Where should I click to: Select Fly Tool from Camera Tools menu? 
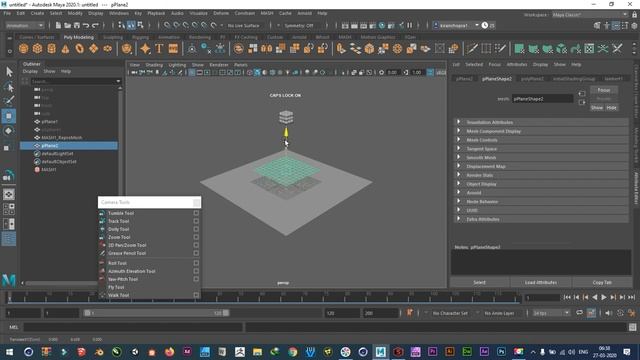[x=116, y=287]
